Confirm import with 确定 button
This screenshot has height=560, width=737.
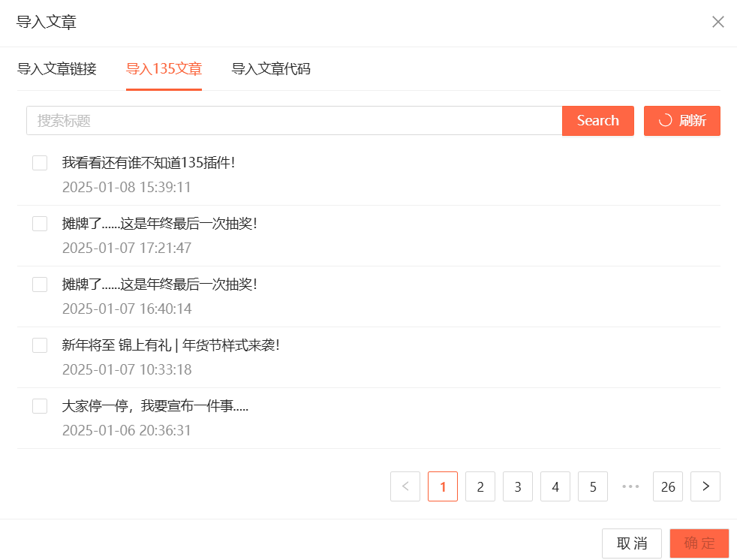699,543
